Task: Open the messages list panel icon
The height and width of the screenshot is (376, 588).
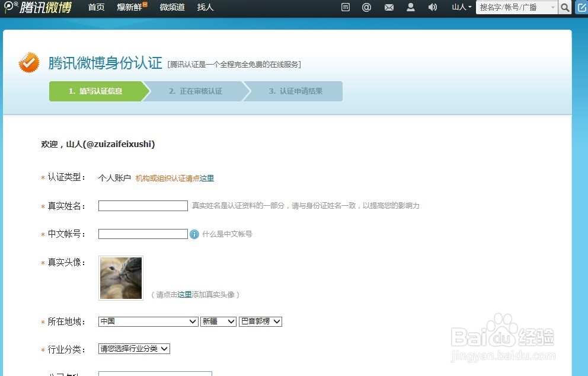Action: point(345,8)
